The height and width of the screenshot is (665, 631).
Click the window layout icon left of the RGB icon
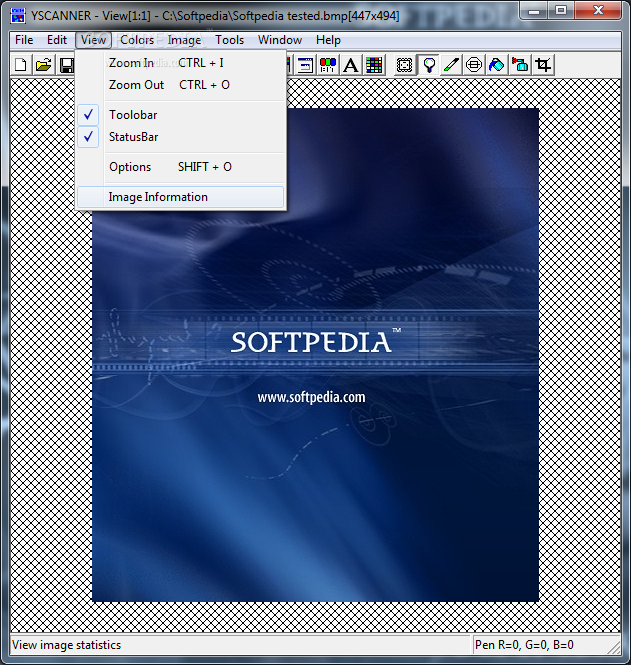point(304,65)
